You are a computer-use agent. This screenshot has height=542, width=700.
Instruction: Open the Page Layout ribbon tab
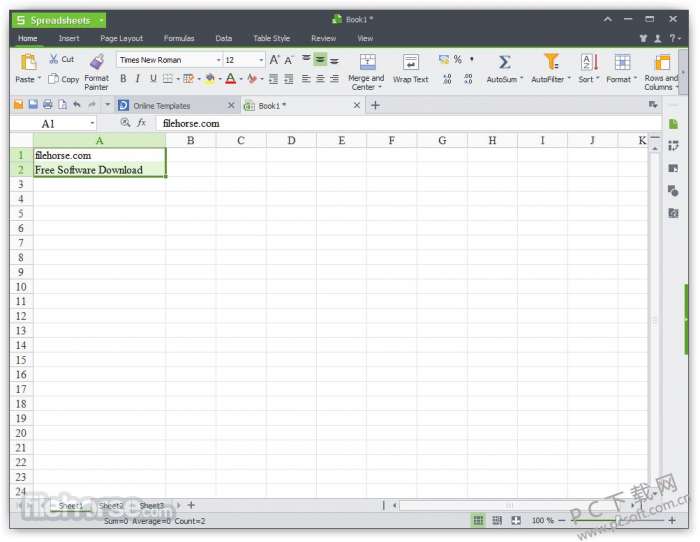[x=121, y=38]
